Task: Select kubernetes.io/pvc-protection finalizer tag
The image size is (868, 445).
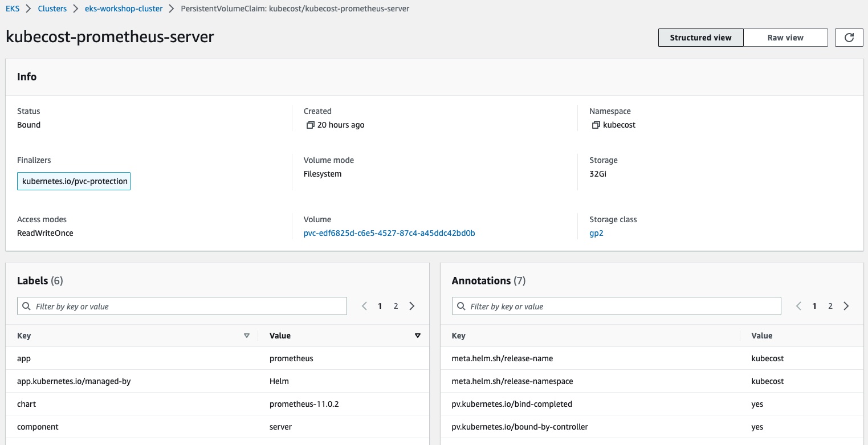Action: pyautogui.click(x=74, y=181)
